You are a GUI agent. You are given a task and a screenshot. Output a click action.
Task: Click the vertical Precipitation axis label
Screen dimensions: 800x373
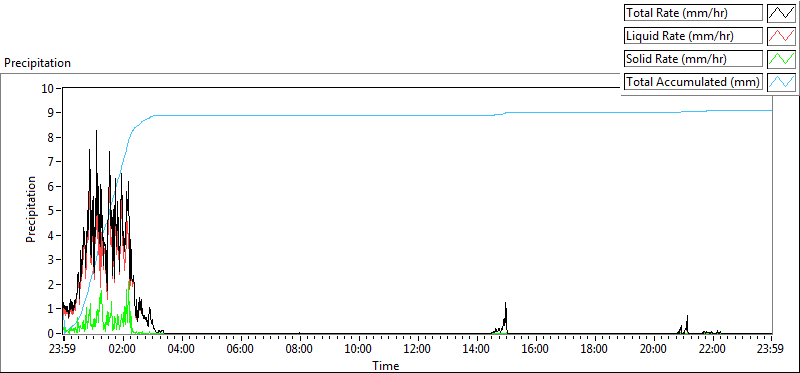point(31,210)
